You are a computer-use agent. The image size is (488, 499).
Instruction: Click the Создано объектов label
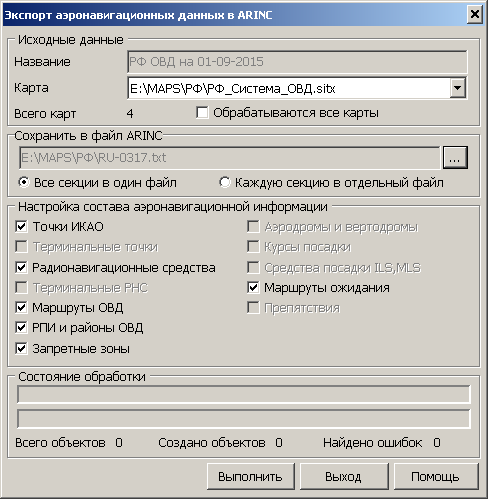(x=212, y=443)
